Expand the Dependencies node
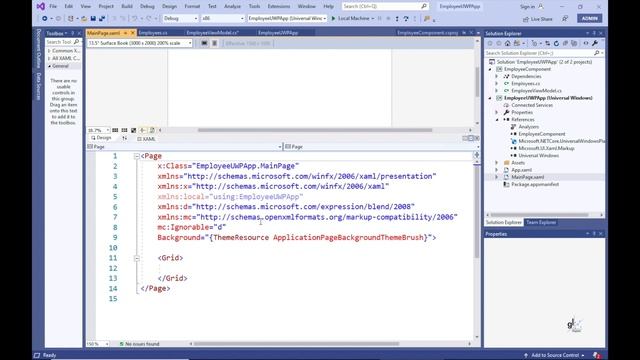The width and height of the screenshot is (640, 360). (497, 76)
